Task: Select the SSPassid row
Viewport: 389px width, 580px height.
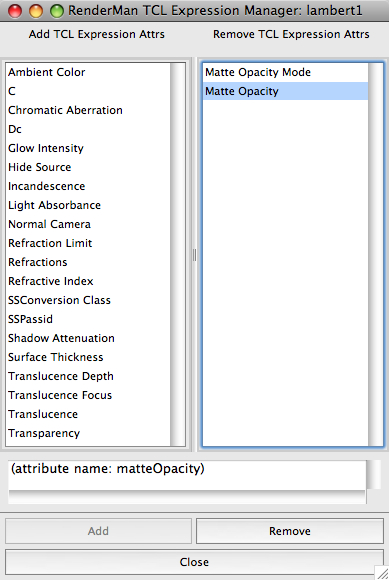Action: click(89, 319)
